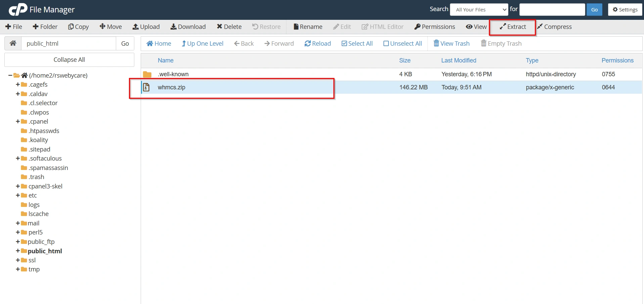Open .htpasswds in the tree
Viewport: 644px width, 304px height.
44,131
